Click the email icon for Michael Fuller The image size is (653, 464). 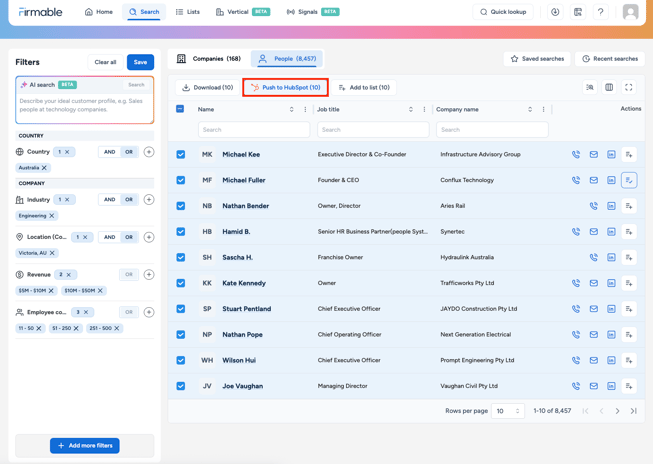pyautogui.click(x=593, y=180)
